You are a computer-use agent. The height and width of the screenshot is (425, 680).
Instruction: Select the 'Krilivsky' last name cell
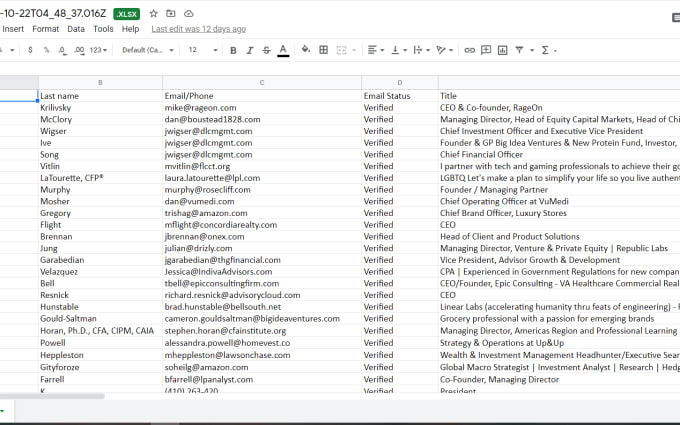[100, 108]
